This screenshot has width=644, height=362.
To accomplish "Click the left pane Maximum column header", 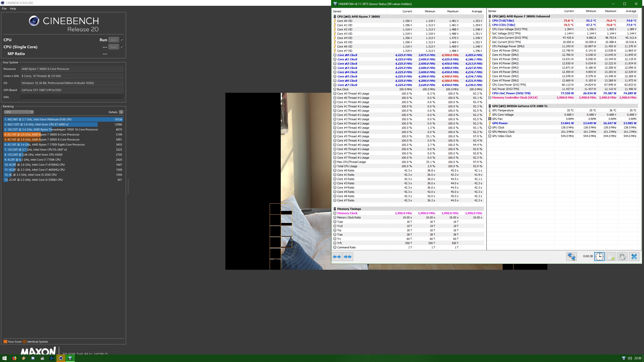I will (x=448, y=11).
